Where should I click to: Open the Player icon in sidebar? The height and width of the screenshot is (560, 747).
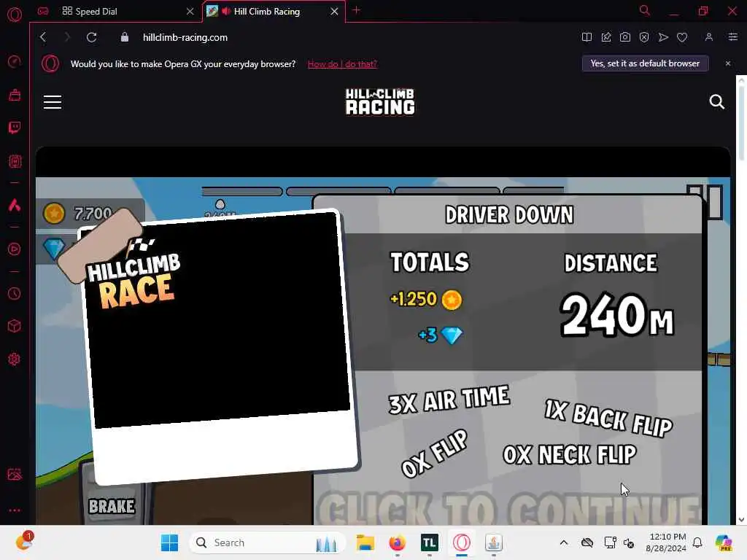tap(15, 249)
